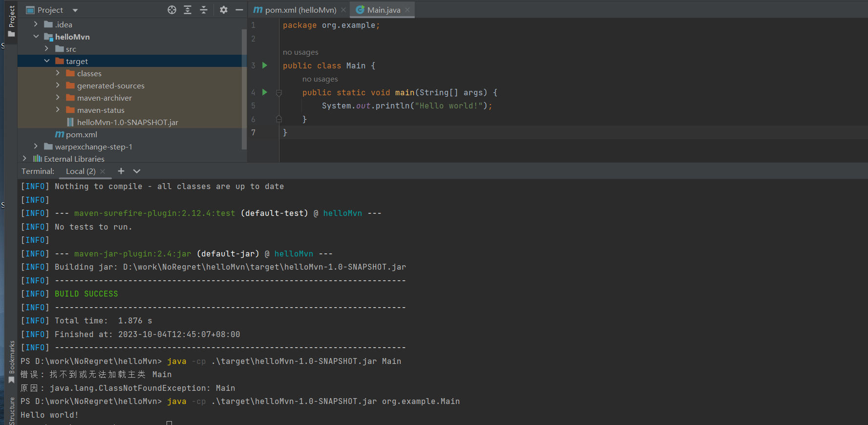The width and height of the screenshot is (868, 425).
Task: Click the ClassNotFoundException error line in terminal
Action: [x=128, y=388]
